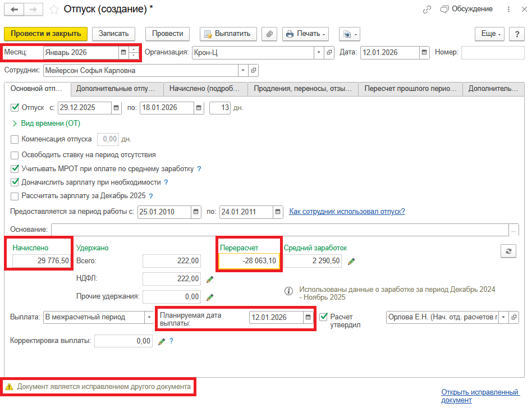Switch to the Дополнительные отпуска tab
This screenshot has width=532, height=412.
[117, 89]
